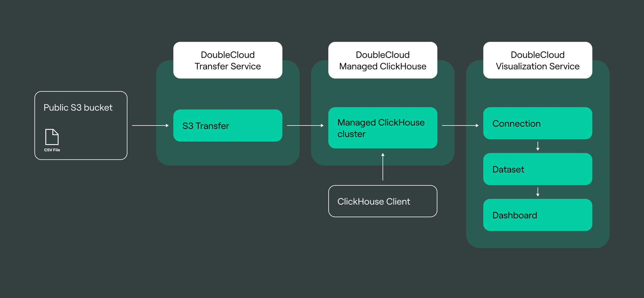Screen dimensions: 644x298
Task: Click the DoubleCloud Transfer Service header
Action: (228, 60)
